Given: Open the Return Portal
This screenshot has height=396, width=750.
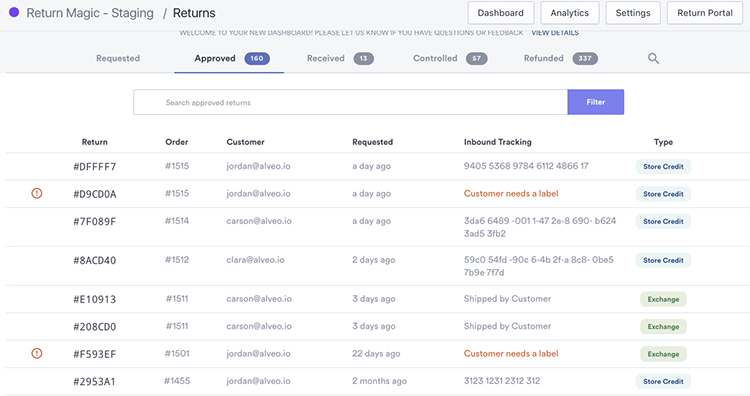Looking at the screenshot, I should click(705, 13).
